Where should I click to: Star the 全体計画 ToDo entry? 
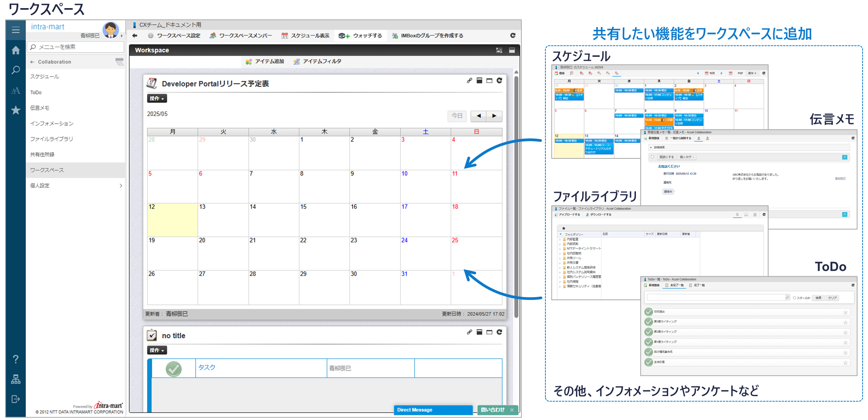pyautogui.click(x=845, y=362)
